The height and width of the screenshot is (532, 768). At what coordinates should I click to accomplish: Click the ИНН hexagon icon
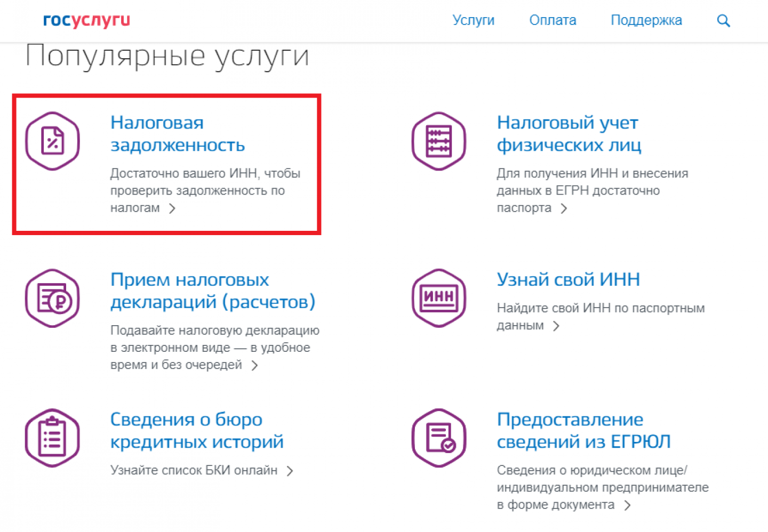click(x=438, y=299)
